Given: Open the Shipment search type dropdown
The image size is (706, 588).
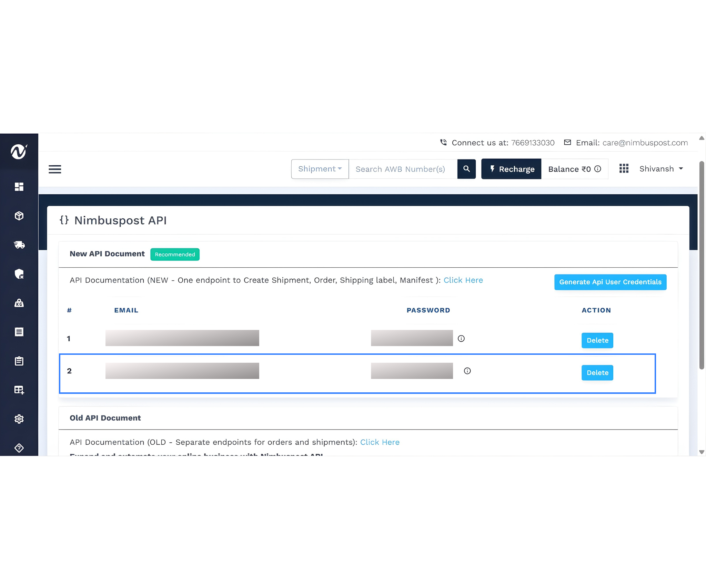Looking at the screenshot, I should [319, 169].
